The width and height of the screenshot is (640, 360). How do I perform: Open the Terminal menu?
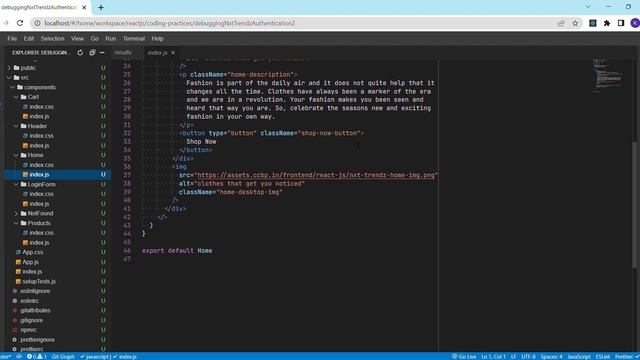(134, 38)
